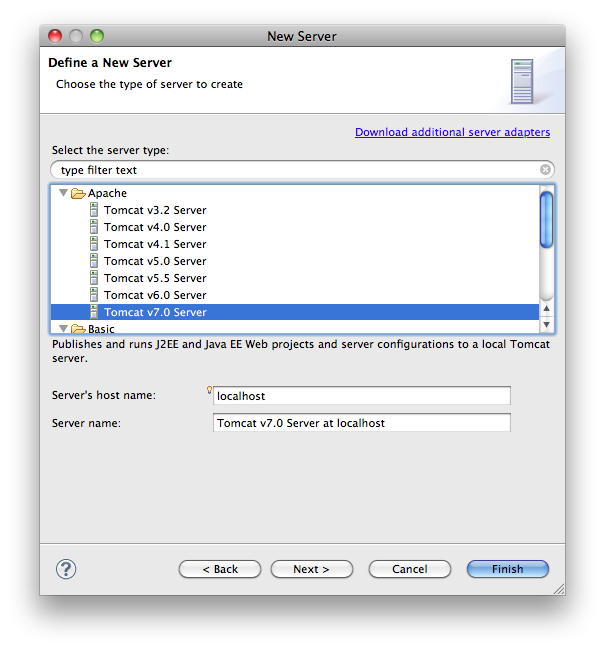The image size is (605, 650).
Task: Click the Tomcat v5.5 Server icon
Action: coord(94,278)
